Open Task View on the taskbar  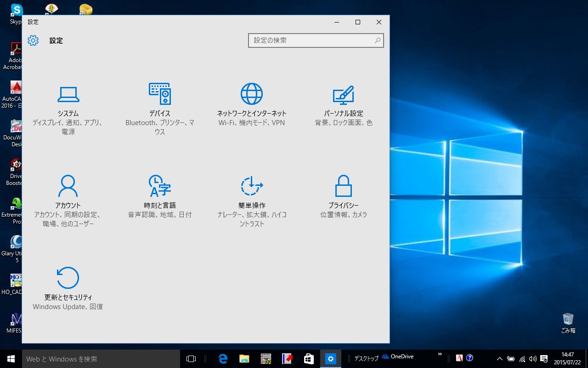[x=191, y=359]
